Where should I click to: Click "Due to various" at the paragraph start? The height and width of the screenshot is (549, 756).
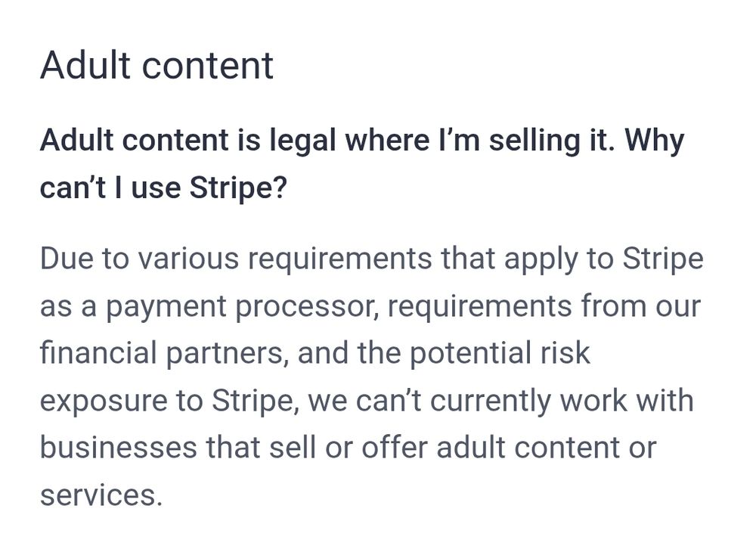(139, 258)
